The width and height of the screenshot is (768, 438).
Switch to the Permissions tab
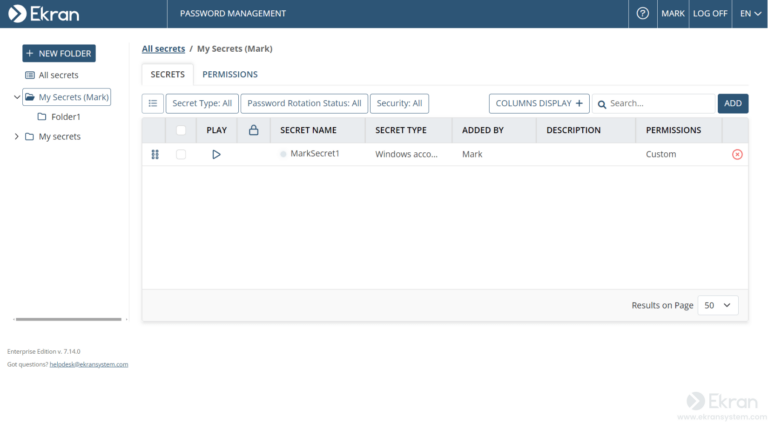[x=230, y=74]
